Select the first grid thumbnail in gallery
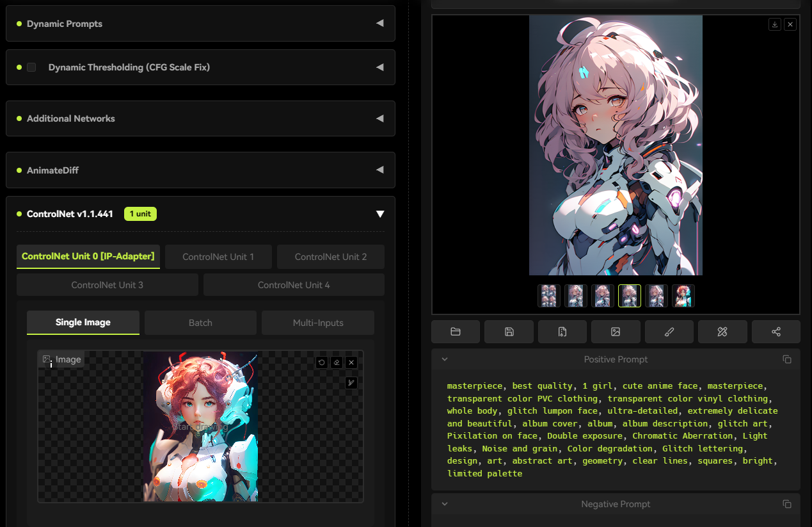Screen dimensions: 812x527 click(549, 296)
